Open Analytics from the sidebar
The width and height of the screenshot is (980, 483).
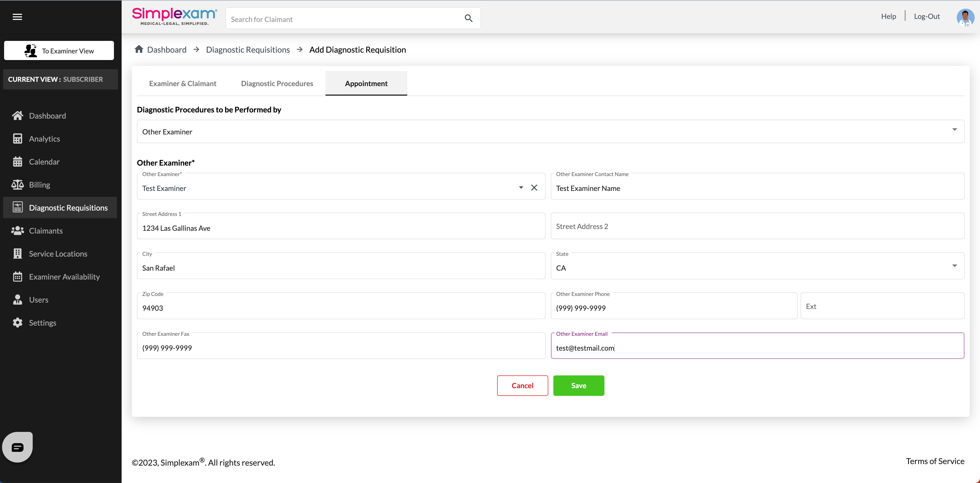pyautogui.click(x=44, y=139)
